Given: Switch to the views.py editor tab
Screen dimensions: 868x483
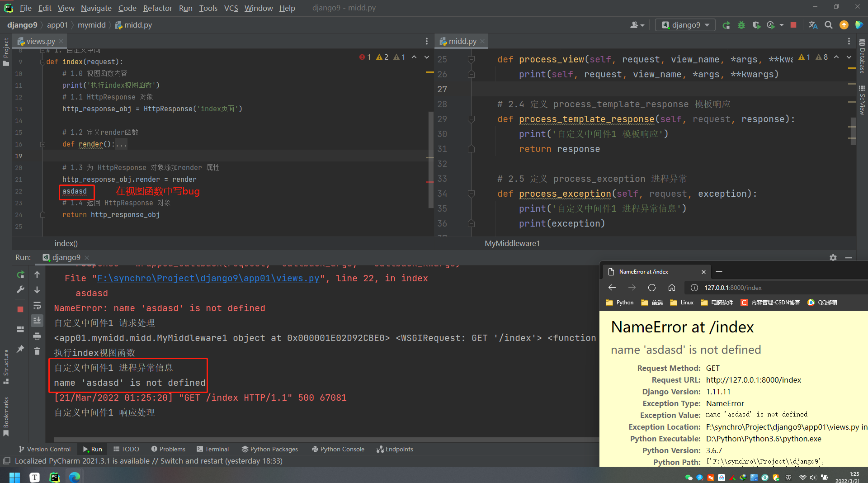Looking at the screenshot, I should tap(41, 41).
